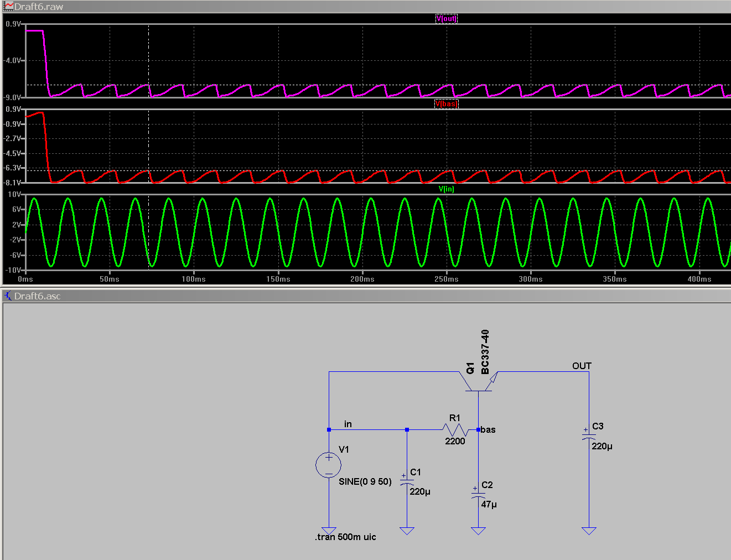Select the C1 capacitor symbol

(407, 483)
